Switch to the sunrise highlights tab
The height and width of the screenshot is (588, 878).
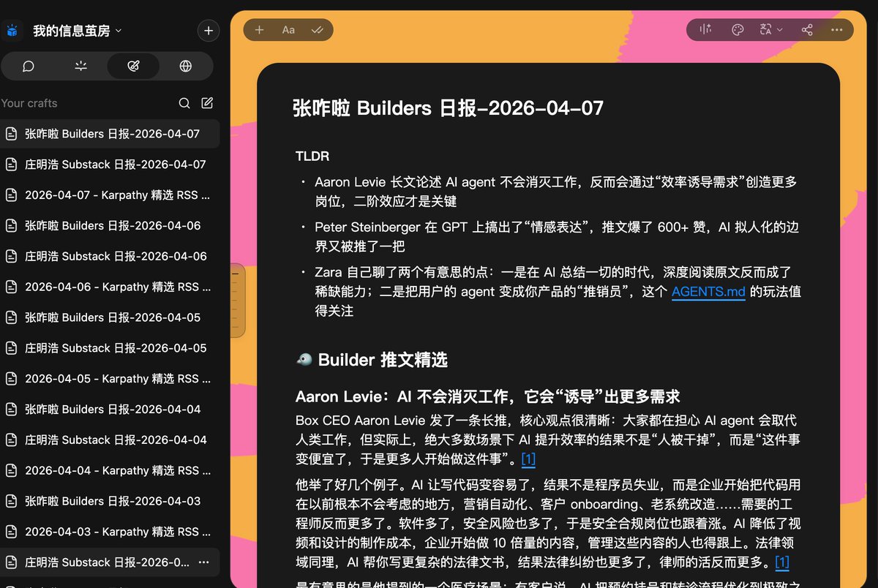[x=81, y=67]
